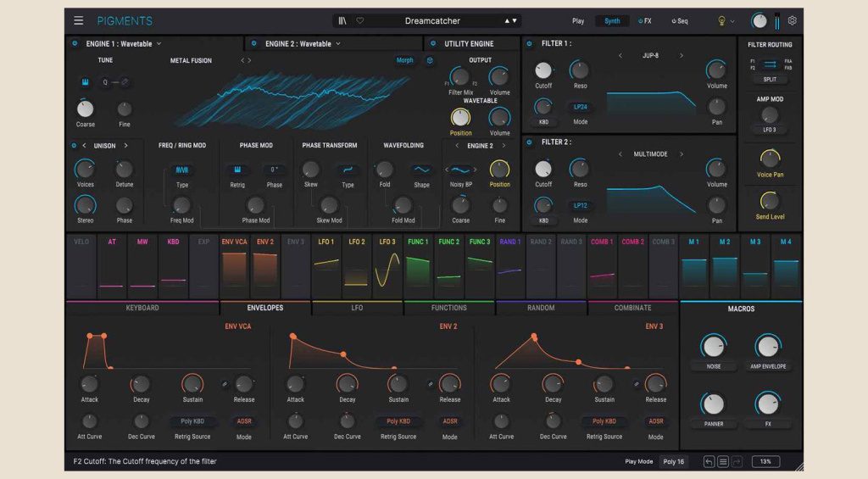The height and width of the screenshot is (479, 868).
Task: Open Filter 2 Mode LP12 dropdown
Action: coord(580,205)
